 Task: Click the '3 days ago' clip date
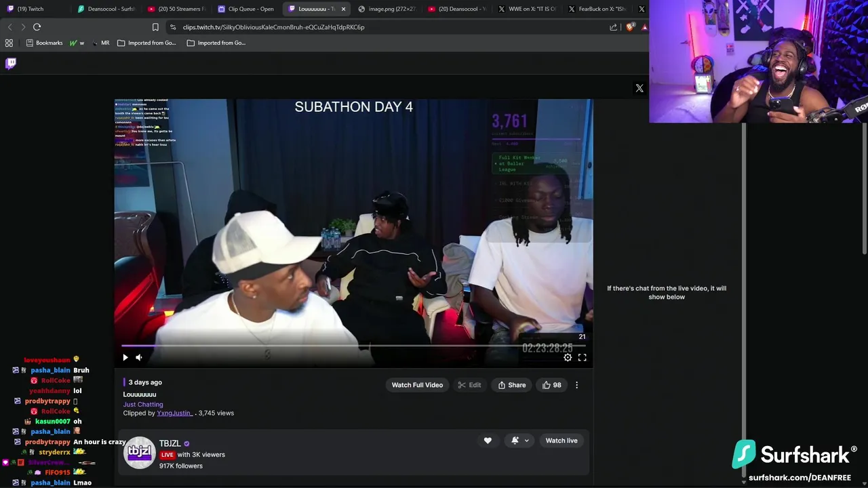point(145,382)
